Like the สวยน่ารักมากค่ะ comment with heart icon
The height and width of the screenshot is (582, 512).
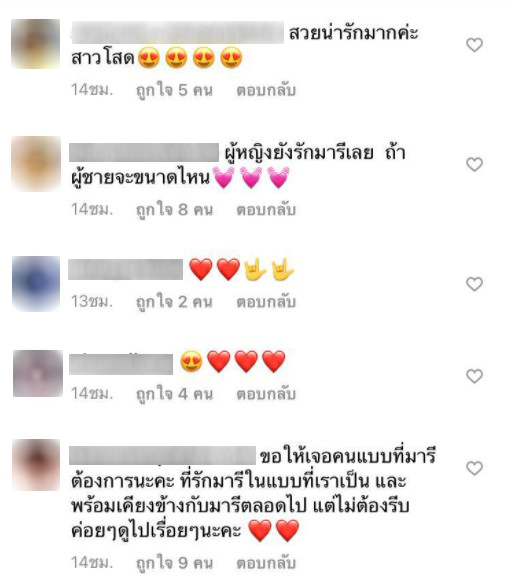click(x=474, y=45)
